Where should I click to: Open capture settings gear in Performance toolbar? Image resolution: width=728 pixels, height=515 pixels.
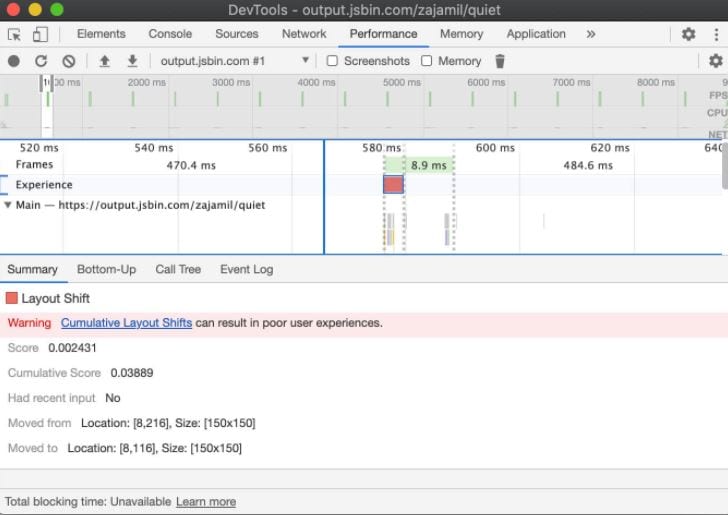tap(715, 61)
